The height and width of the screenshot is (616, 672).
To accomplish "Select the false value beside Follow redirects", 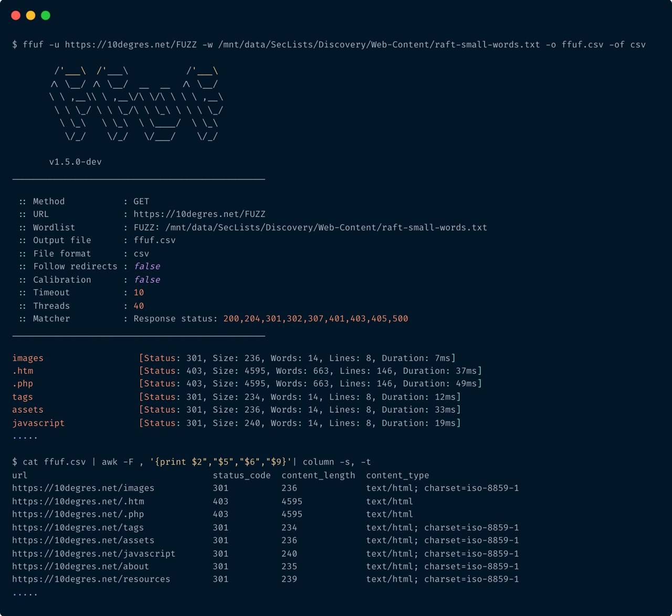I will click(x=147, y=266).
